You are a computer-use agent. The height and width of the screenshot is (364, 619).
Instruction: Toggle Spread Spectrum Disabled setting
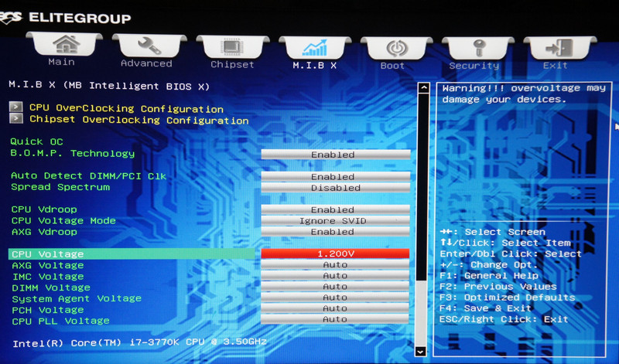[334, 188]
